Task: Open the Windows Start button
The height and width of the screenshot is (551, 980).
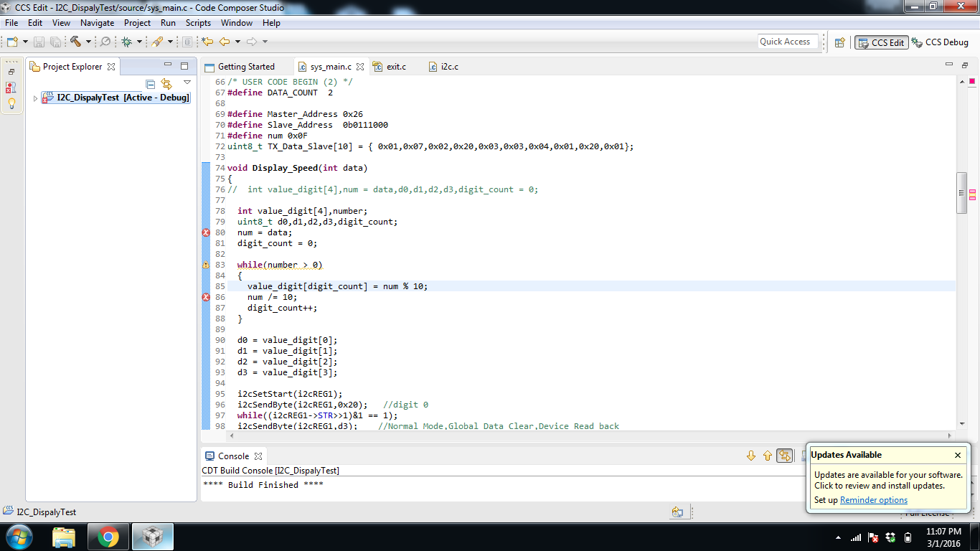Action: pyautogui.click(x=18, y=537)
